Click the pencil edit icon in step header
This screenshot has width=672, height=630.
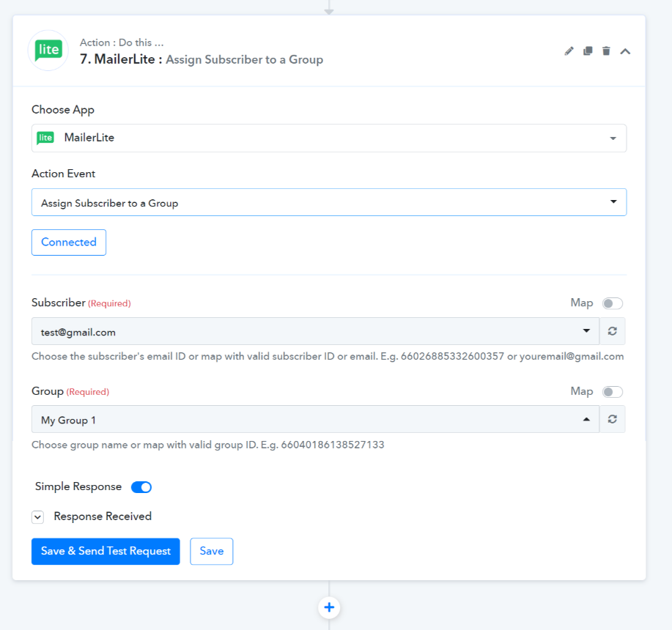click(x=569, y=51)
